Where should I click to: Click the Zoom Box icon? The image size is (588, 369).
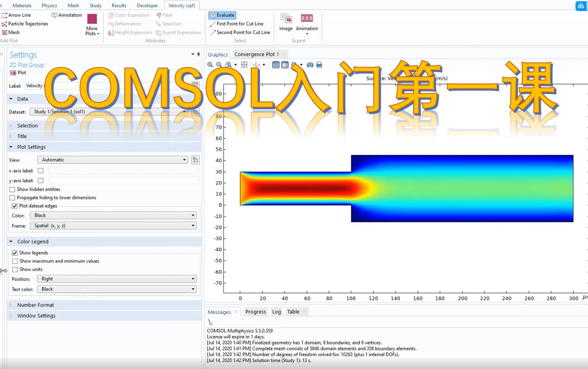click(x=228, y=65)
